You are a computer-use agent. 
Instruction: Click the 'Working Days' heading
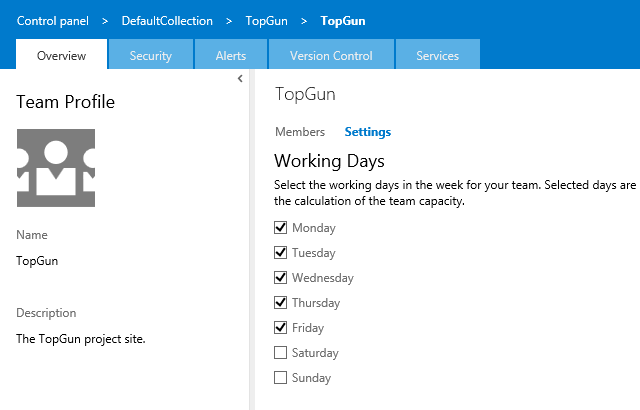(x=329, y=161)
